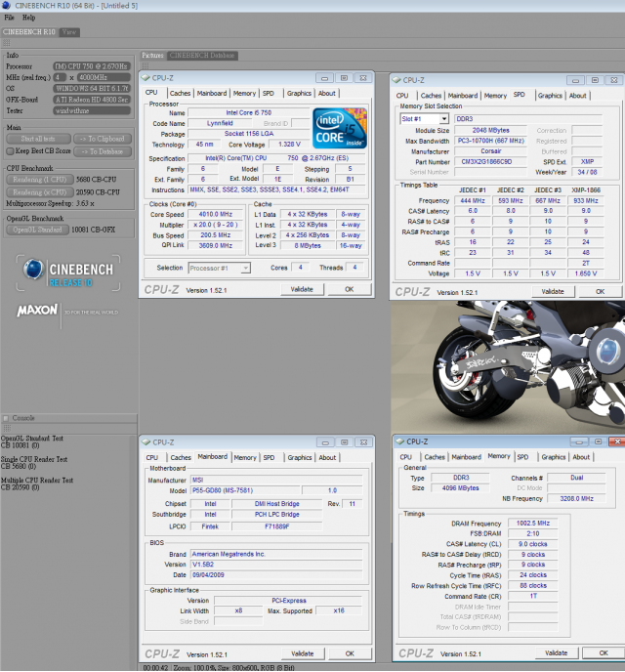Image resolution: width=625 pixels, height=672 pixels.
Task: Click the 4000MHz frequency field
Action: (104, 77)
